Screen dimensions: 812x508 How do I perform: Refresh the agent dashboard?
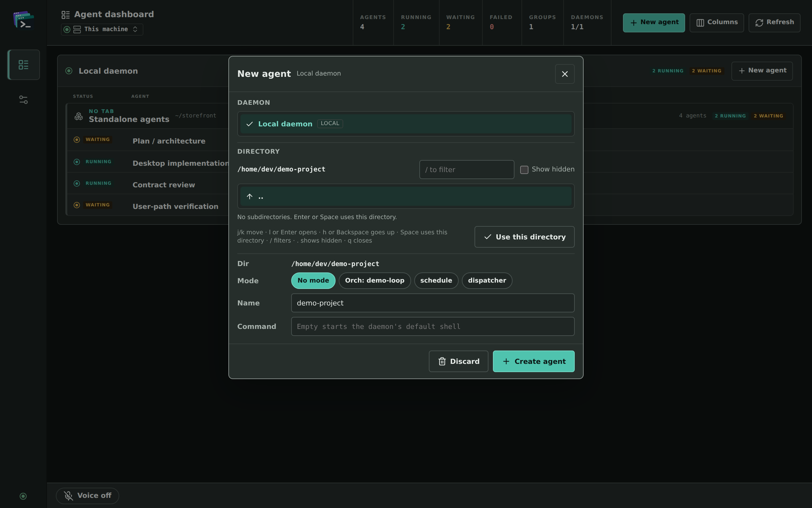tap(774, 23)
